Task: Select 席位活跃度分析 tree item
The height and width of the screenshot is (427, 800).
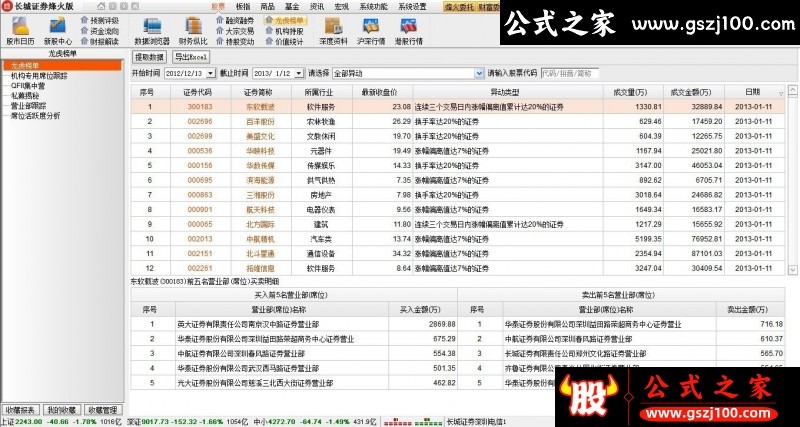Action: click(x=35, y=116)
